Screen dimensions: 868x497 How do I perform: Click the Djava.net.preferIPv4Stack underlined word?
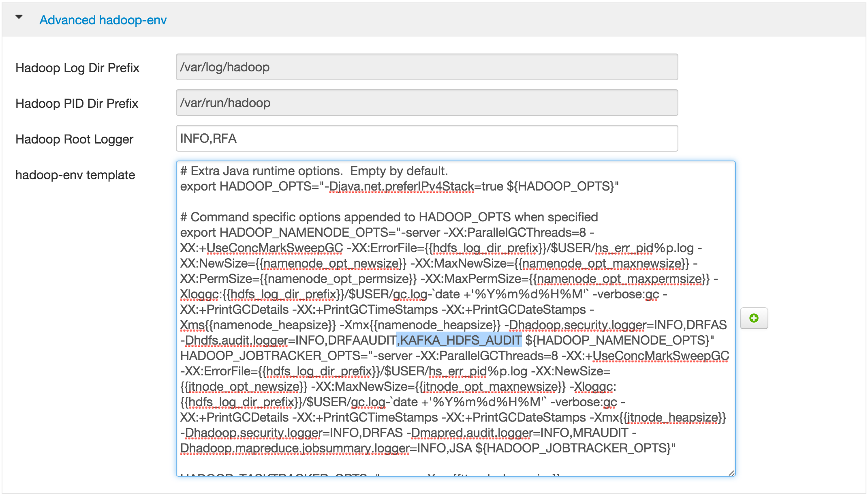click(401, 186)
